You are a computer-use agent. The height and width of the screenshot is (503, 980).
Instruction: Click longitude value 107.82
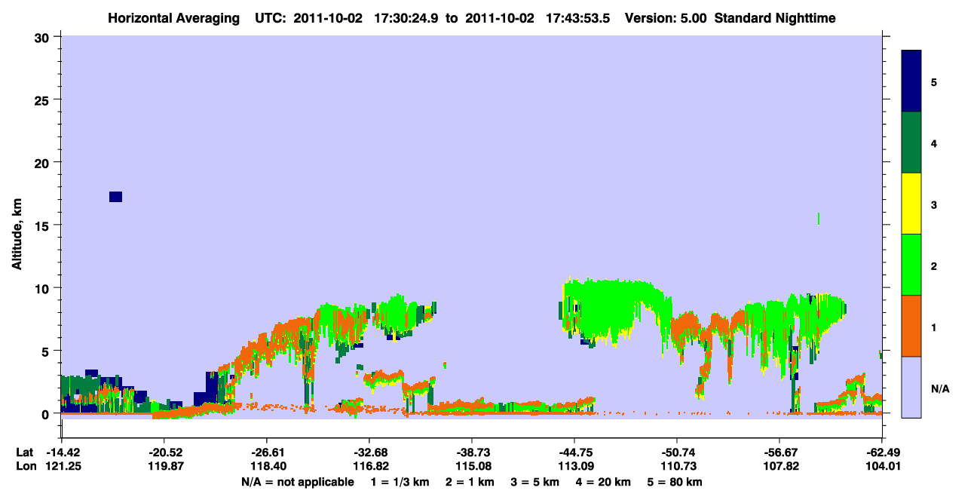[779, 466]
